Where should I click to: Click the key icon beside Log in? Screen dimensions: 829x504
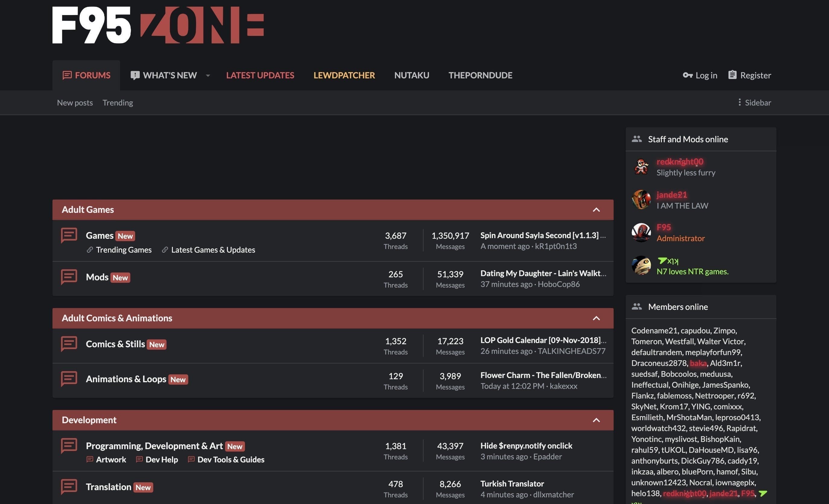[688, 75]
